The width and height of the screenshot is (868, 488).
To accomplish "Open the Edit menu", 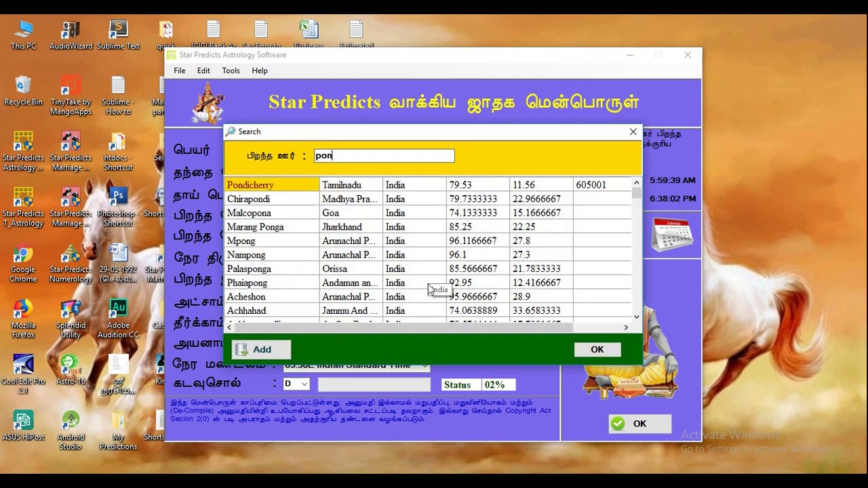I will pos(203,70).
